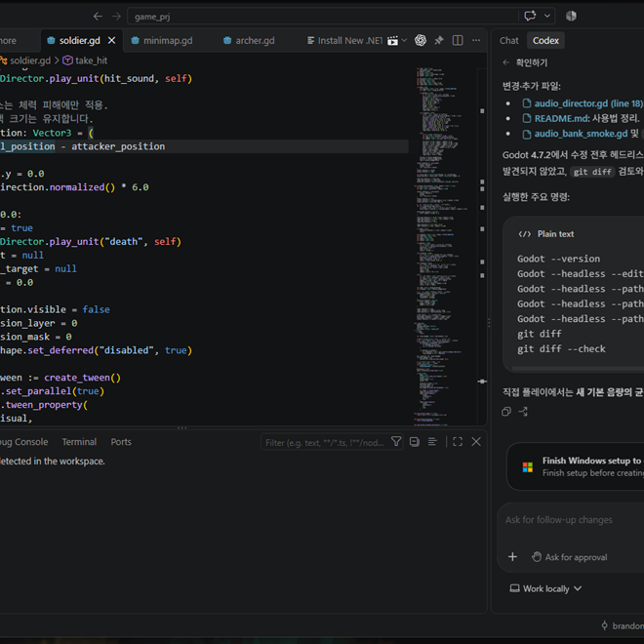Maximize the bottom panel size
The image size is (644, 644).
(x=458, y=442)
